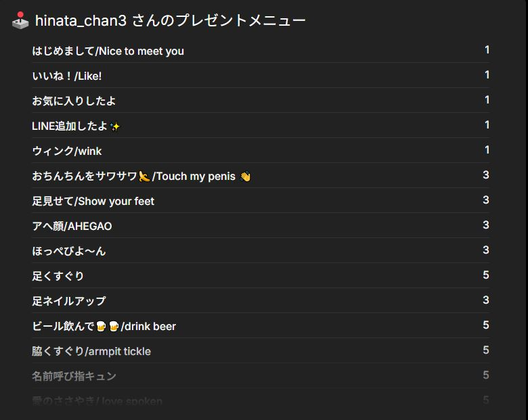Image resolution: width=528 pixels, height=420 pixels.
Task: Select 'LINE追加したよ' menu entry
Action: (70, 126)
